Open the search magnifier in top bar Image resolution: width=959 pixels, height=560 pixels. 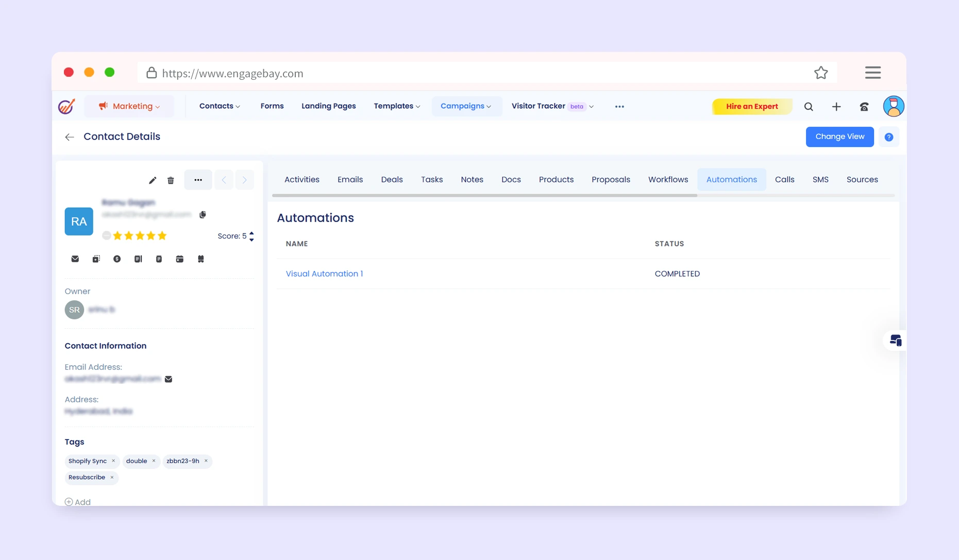(809, 107)
